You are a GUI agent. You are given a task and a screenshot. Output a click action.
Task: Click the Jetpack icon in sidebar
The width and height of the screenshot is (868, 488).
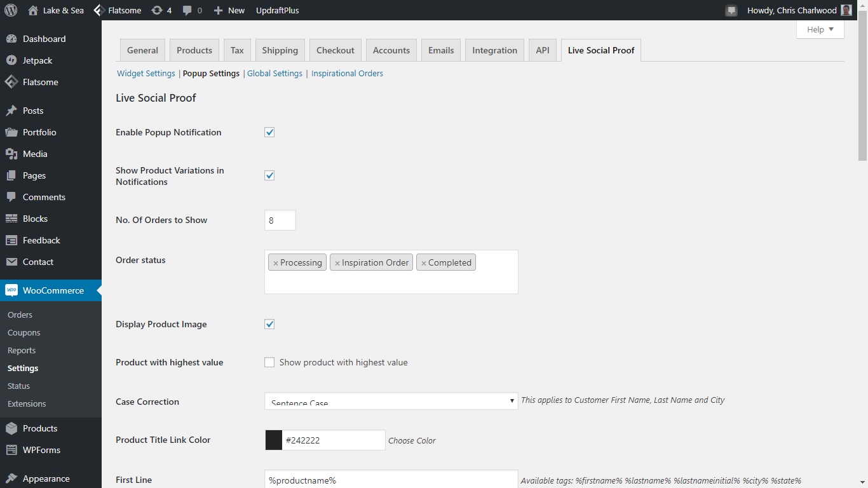coord(11,60)
